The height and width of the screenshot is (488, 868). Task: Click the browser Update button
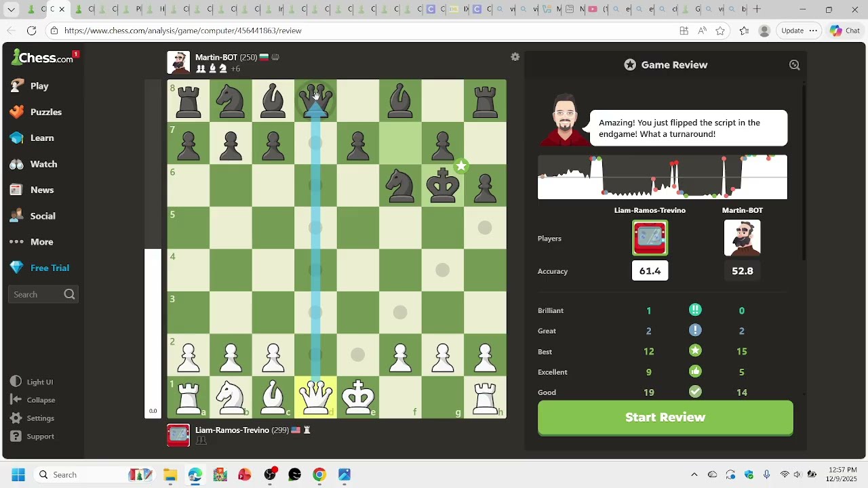pyautogui.click(x=800, y=30)
